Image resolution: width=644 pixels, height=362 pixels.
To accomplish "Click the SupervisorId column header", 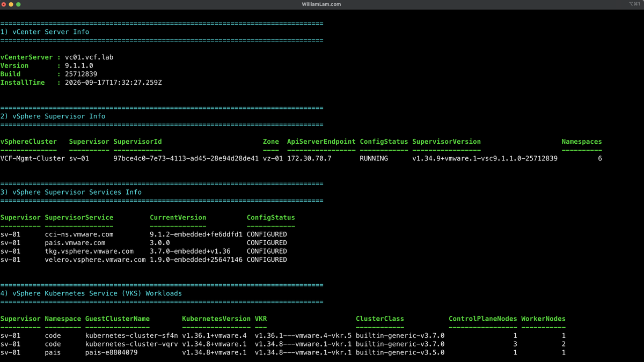I will tap(137, 142).
